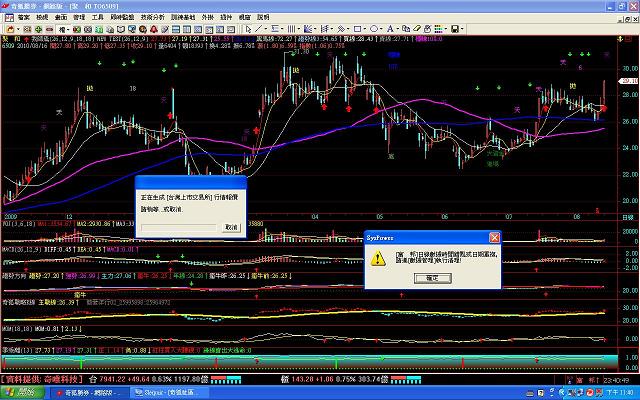Select the text annotation 'A' tool

(390, 29)
